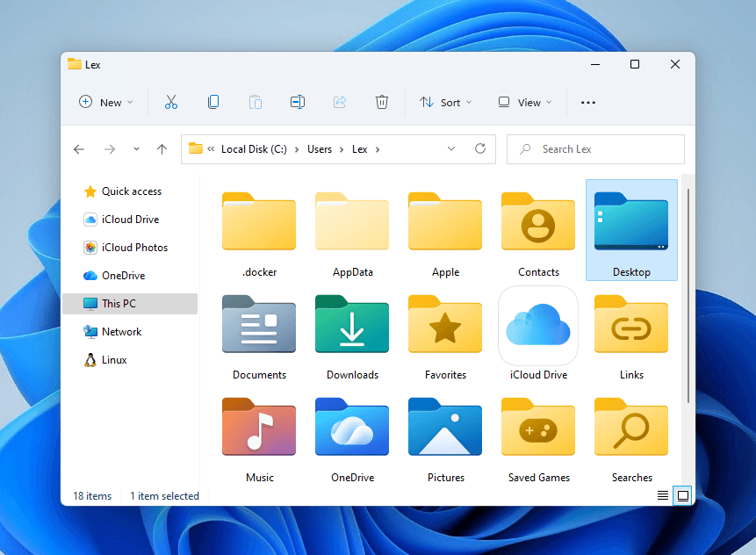Expand address bar history dropdown
Screen dimensions: 756x555
[451, 148]
